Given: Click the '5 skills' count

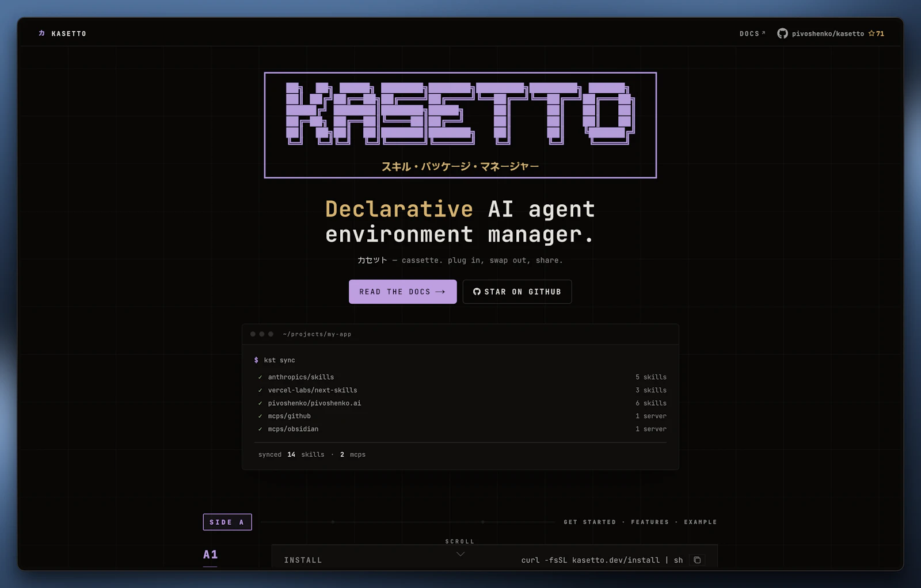Looking at the screenshot, I should (651, 377).
